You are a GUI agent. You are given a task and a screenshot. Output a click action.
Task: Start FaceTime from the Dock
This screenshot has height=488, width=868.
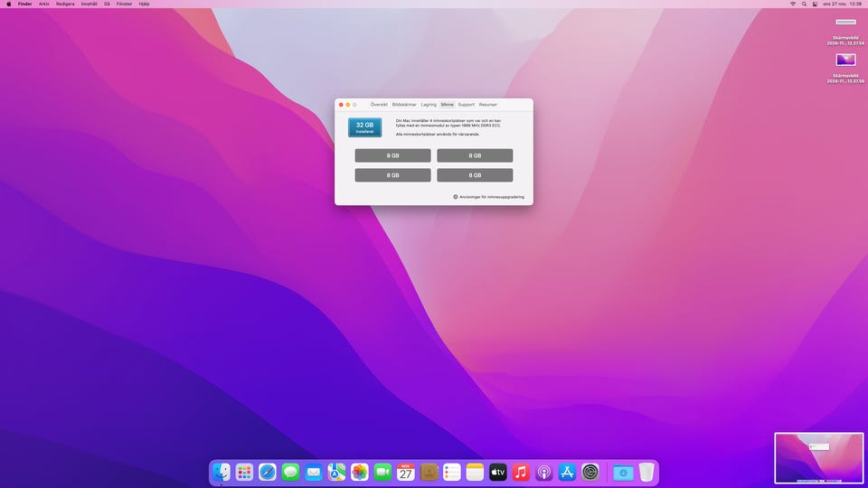point(382,472)
